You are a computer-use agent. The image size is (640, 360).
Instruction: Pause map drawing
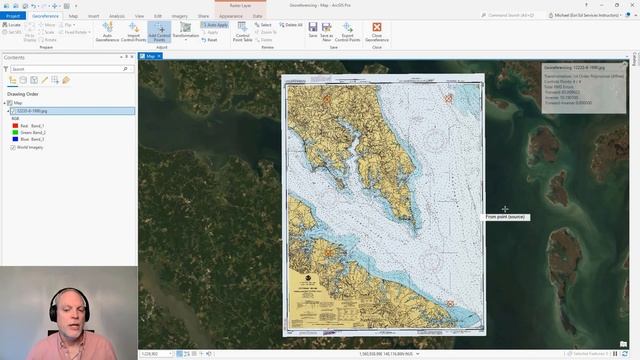[615, 353]
